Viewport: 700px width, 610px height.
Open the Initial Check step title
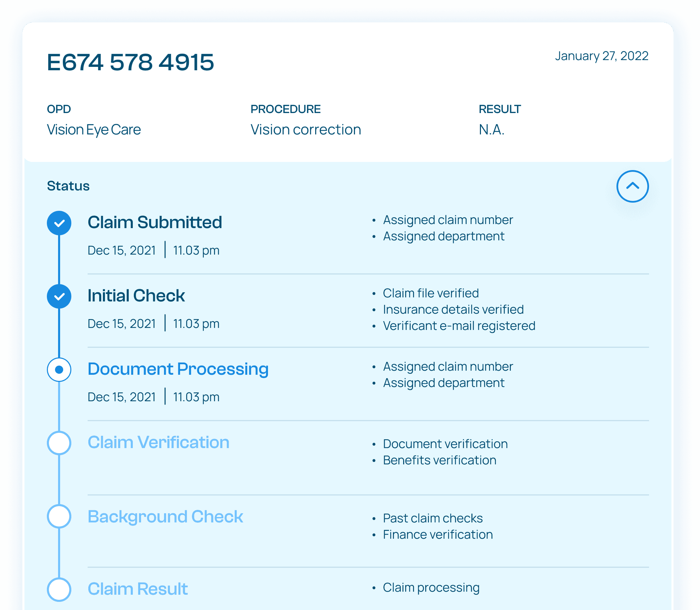(136, 295)
